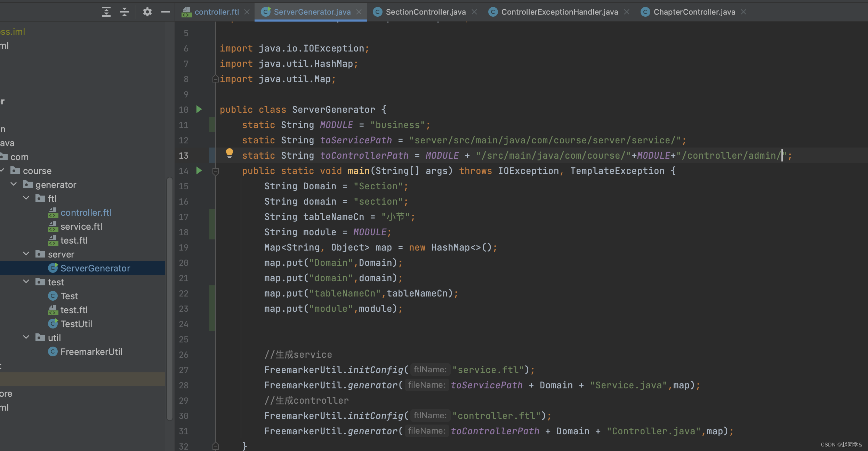Collapse the generator folder
Image resolution: width=868 pixels, height=451 pixels.
click(x=14, y=184)
